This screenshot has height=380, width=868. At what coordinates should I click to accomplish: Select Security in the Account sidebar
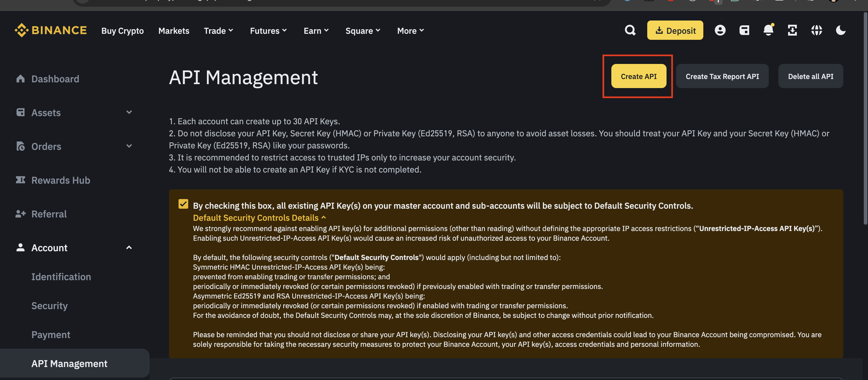tap(49, 306)
